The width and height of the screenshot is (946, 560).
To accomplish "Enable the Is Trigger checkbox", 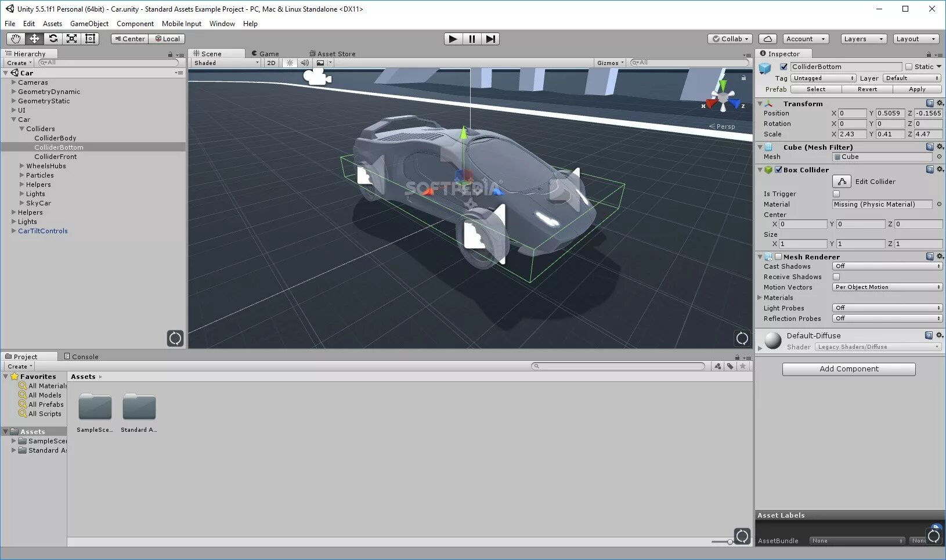I will 836,194.
